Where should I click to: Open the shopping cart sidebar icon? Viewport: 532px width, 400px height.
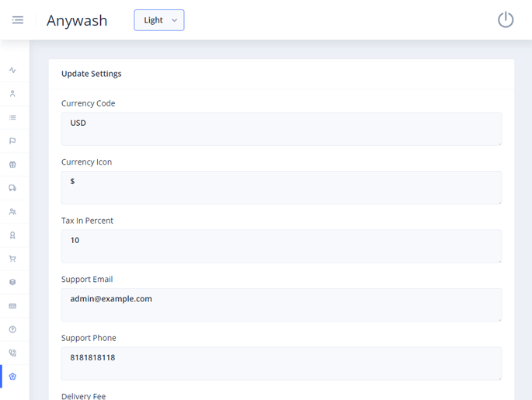[12, 259]
